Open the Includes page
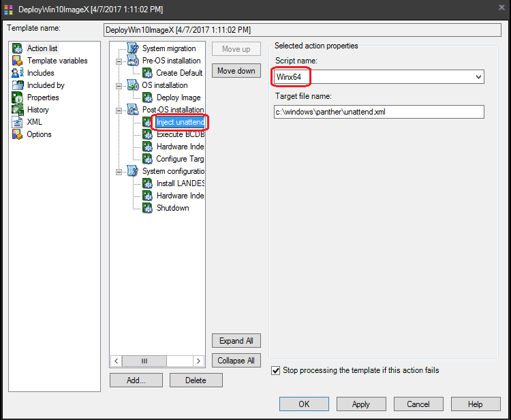Image resolution: width=511 pixels, height=420 pixels. [x=40, y=73]
